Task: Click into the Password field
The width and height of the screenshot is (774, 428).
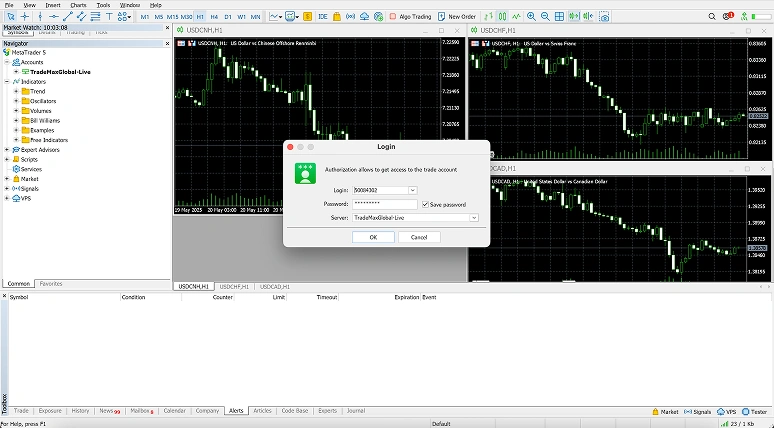Action: point(385,204)
